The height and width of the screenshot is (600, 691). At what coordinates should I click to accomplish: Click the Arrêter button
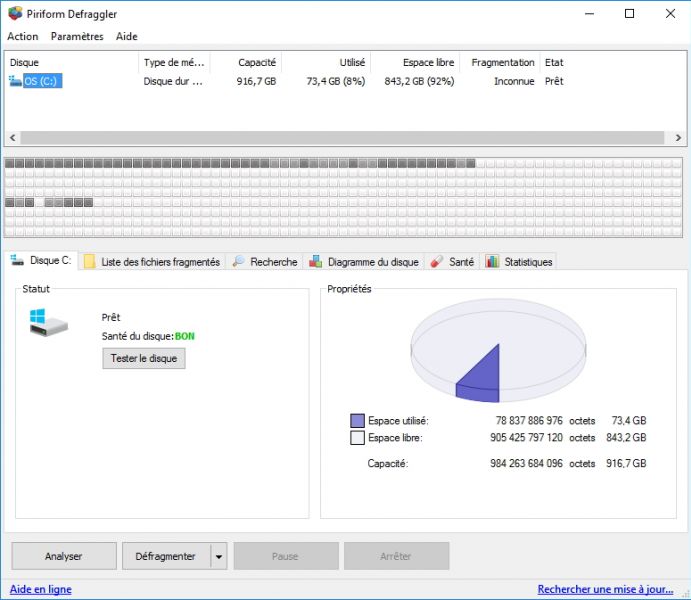tap(397, 556)
